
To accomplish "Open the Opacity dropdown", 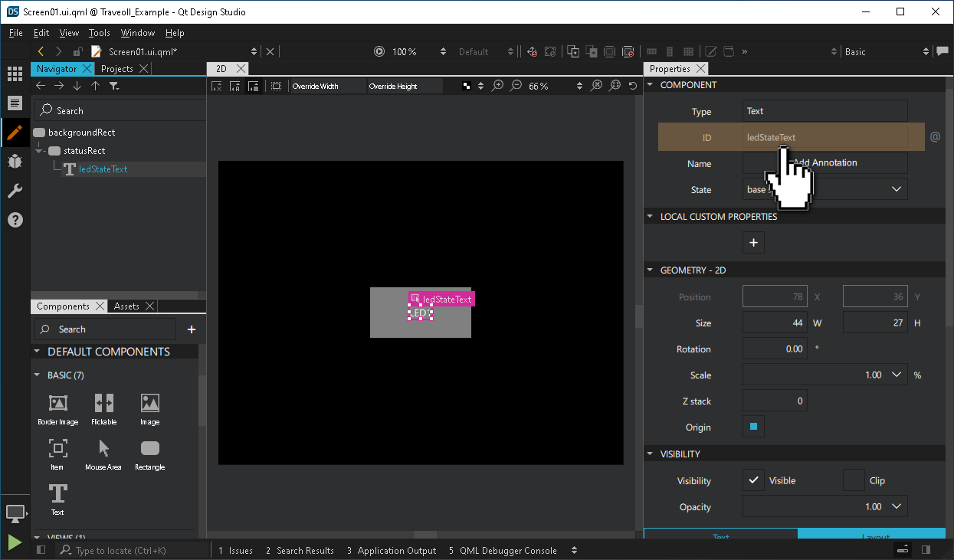I will pyautogui.click(x=896, y=506).
